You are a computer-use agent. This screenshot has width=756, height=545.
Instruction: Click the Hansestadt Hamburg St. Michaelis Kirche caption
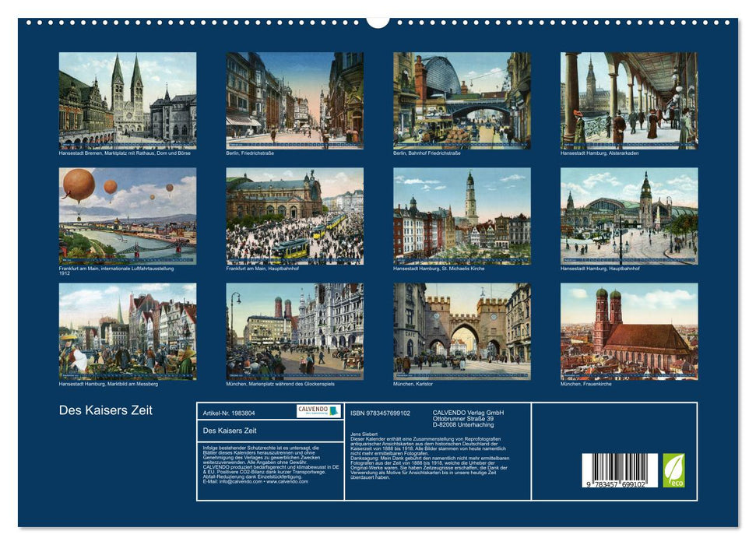pyautogui.click(x=438, y=270)
